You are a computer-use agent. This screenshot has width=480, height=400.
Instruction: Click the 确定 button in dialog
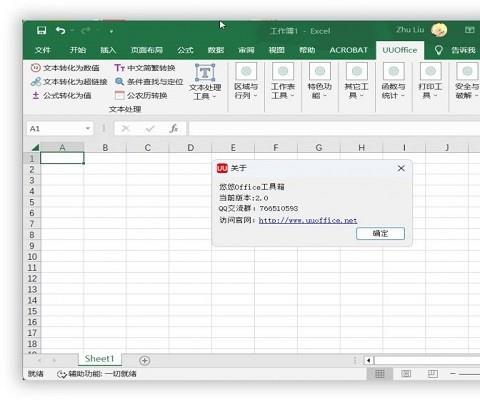[x=380, y=233]
